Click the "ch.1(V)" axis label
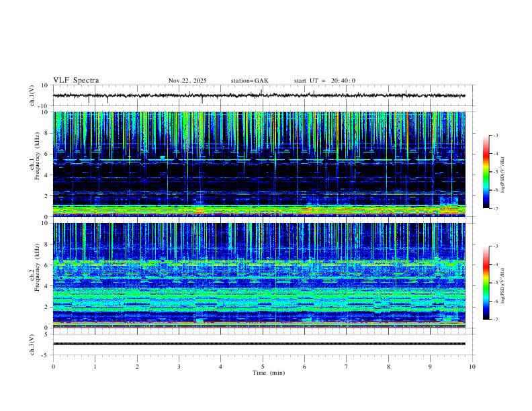 (32, 95)
